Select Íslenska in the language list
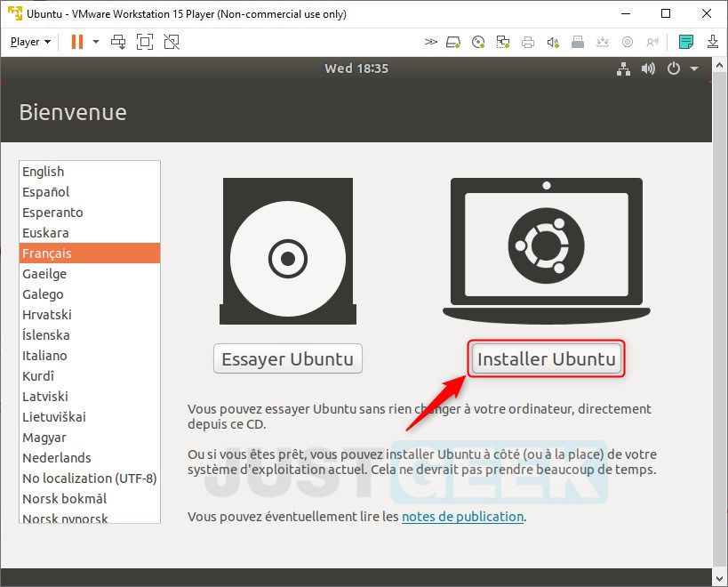The height and width of the screenshot is (587, 728). pyautogui.click(x=90, y=334)
